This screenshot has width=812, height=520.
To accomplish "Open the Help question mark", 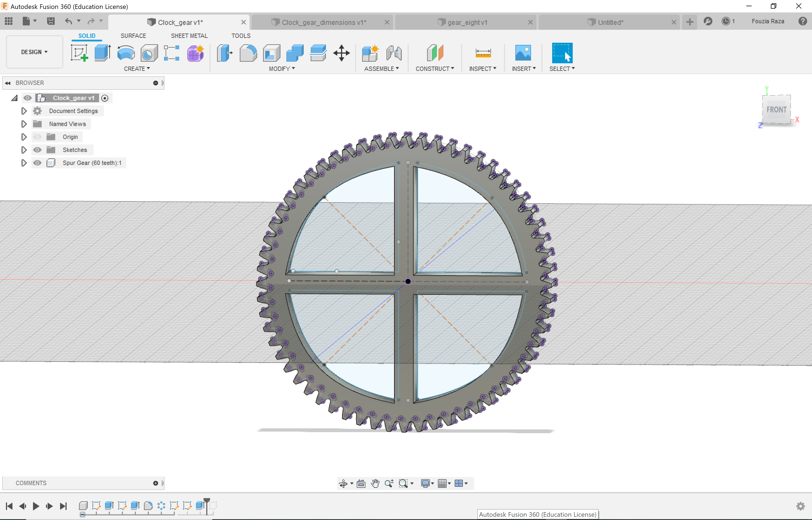I will tap(803, 21).
